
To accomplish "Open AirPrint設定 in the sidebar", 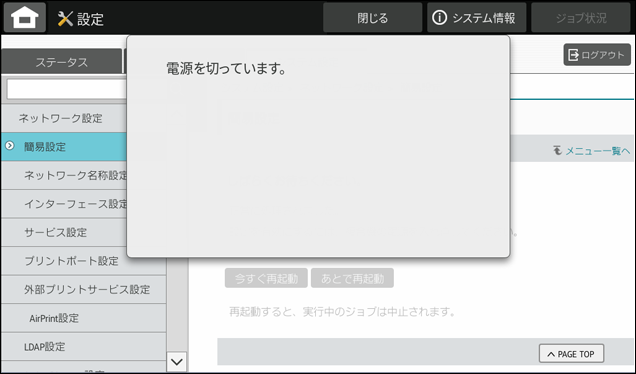I will click(84, 318).
